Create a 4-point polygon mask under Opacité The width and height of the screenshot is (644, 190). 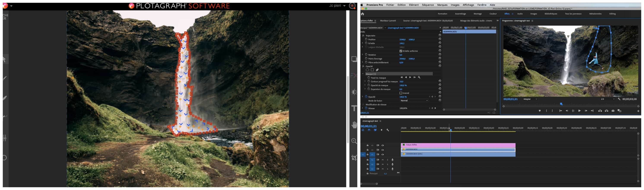(372, 70)
